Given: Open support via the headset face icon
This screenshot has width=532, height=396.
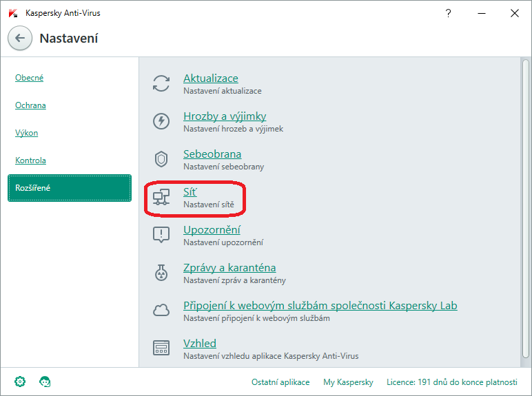Looking at the screenshot, I should (x=45, y=382).
